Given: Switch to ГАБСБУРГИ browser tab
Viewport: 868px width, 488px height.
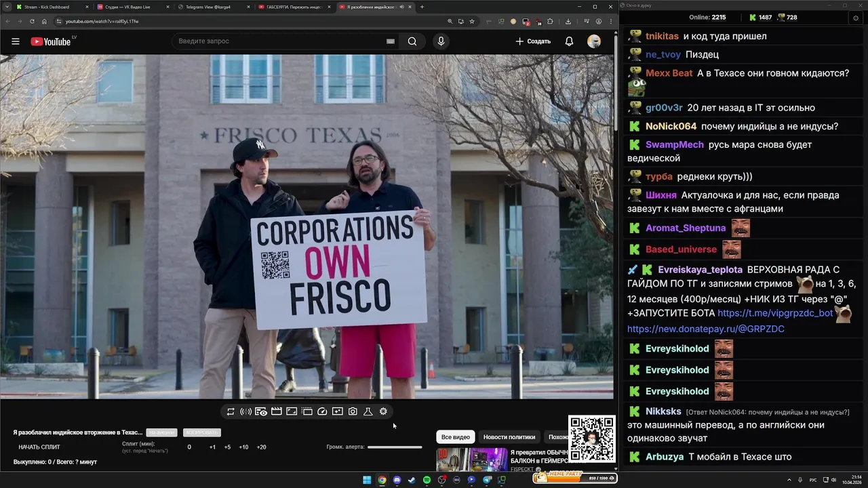Looking at the screenshot, I should tap(294, 7).
